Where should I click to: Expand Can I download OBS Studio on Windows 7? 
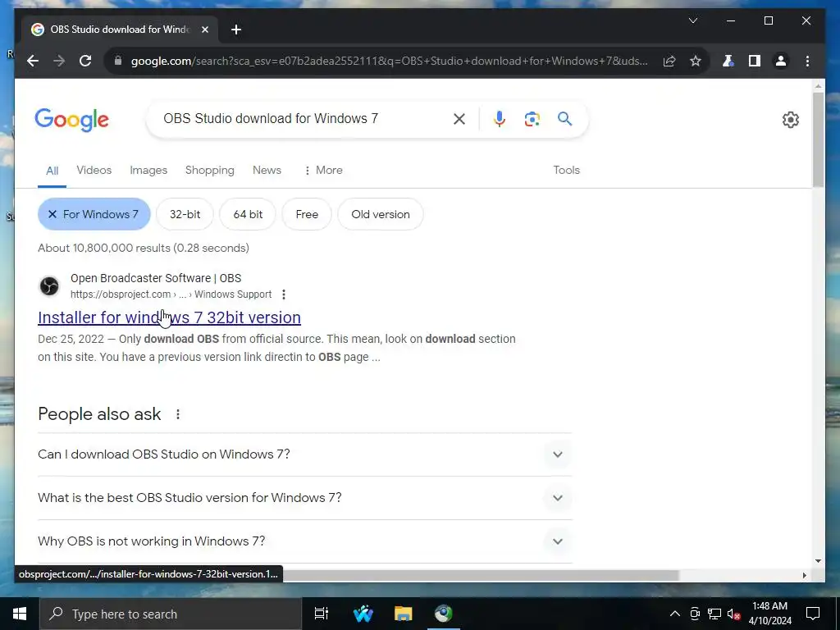[305, 454]
